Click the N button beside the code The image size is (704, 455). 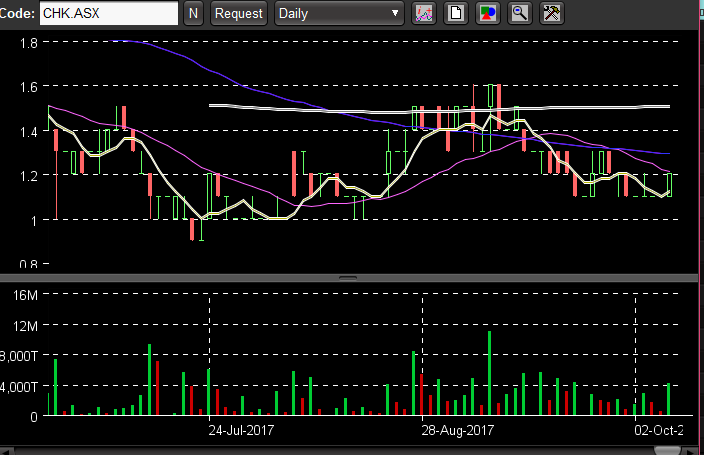(194, 13)
